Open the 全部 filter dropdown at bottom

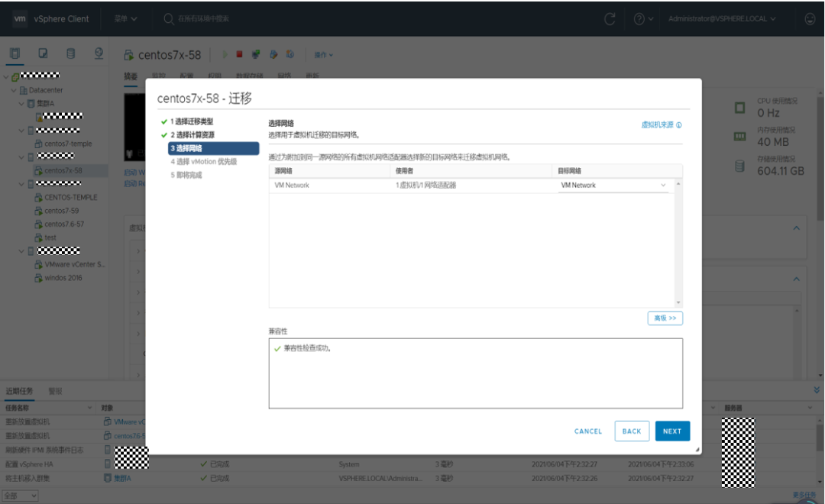(x=20, y=496)
